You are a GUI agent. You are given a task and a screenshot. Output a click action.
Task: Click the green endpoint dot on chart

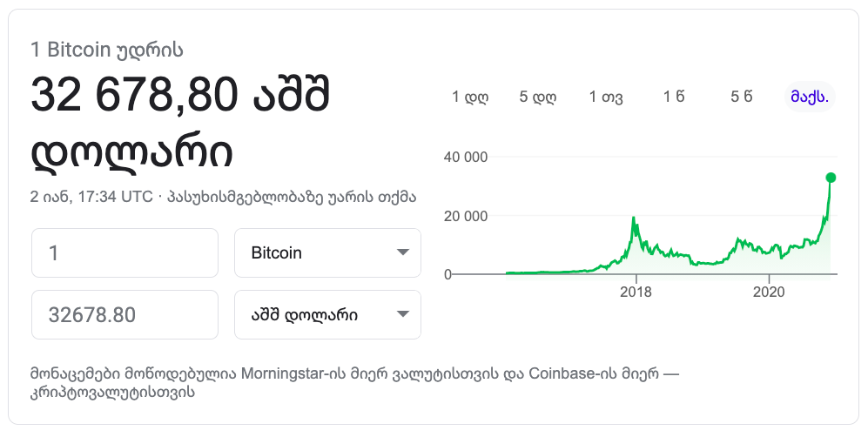(x=831, y=178)
